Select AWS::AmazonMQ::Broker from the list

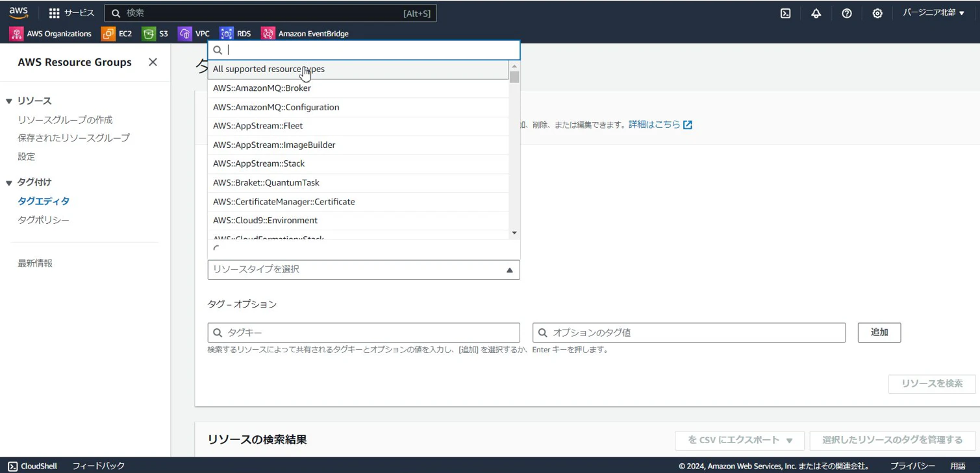click(358, 88)
